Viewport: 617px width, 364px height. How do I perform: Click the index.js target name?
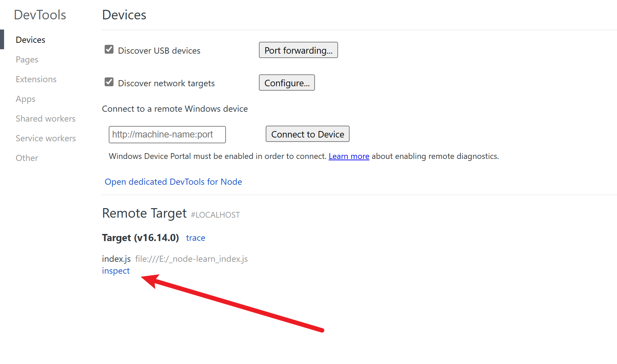[x=116, y=259]
